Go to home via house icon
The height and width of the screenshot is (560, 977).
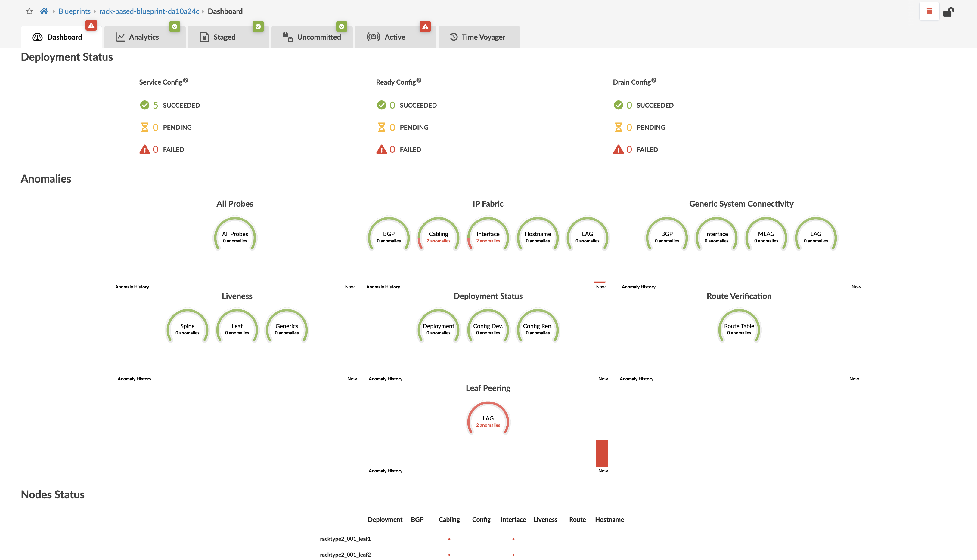(x=44, y=11)
